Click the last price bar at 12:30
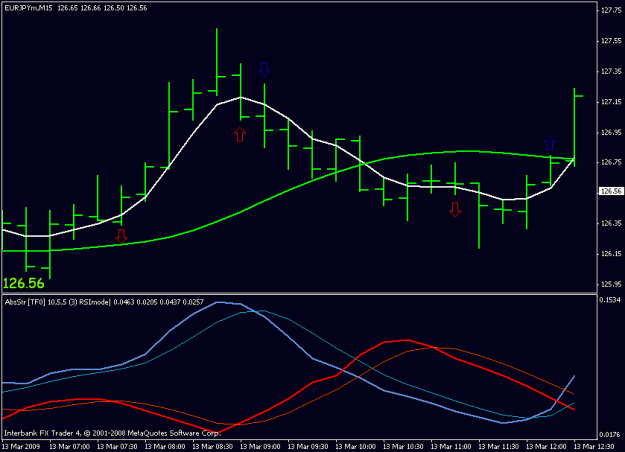The width and height of the screenshot is (625, 452). point(574,127)
